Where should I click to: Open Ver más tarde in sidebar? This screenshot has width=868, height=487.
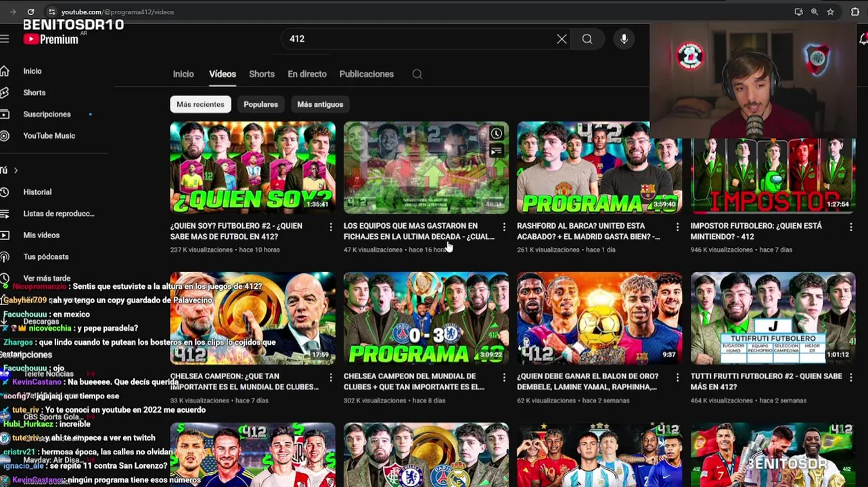click(x=47, y=279)
